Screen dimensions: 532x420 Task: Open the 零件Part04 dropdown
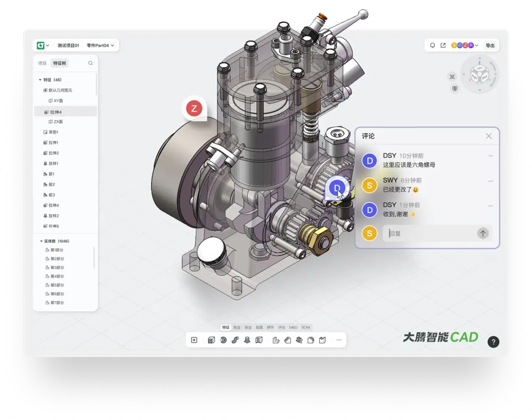100,45
